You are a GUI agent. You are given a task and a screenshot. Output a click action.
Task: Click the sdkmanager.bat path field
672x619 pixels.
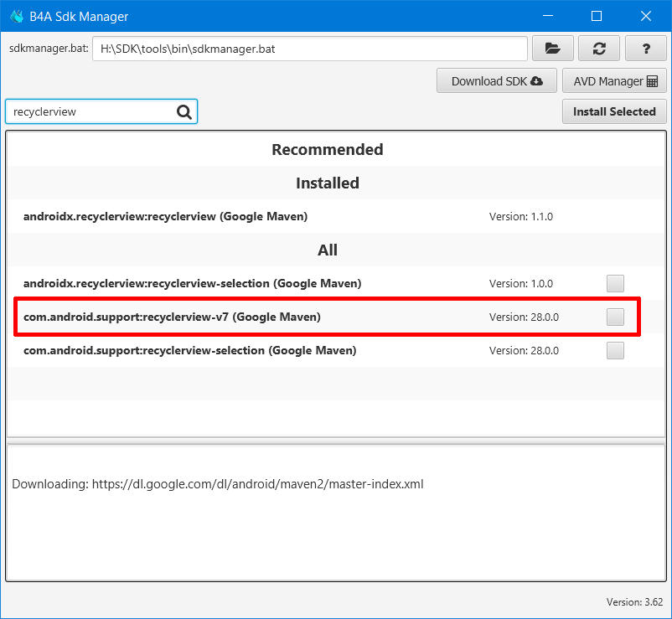[x=310, y=49]
